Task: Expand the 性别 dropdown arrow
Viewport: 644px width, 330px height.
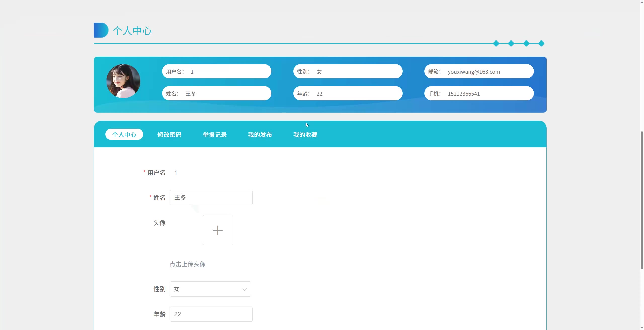Action: pos(244,289)
